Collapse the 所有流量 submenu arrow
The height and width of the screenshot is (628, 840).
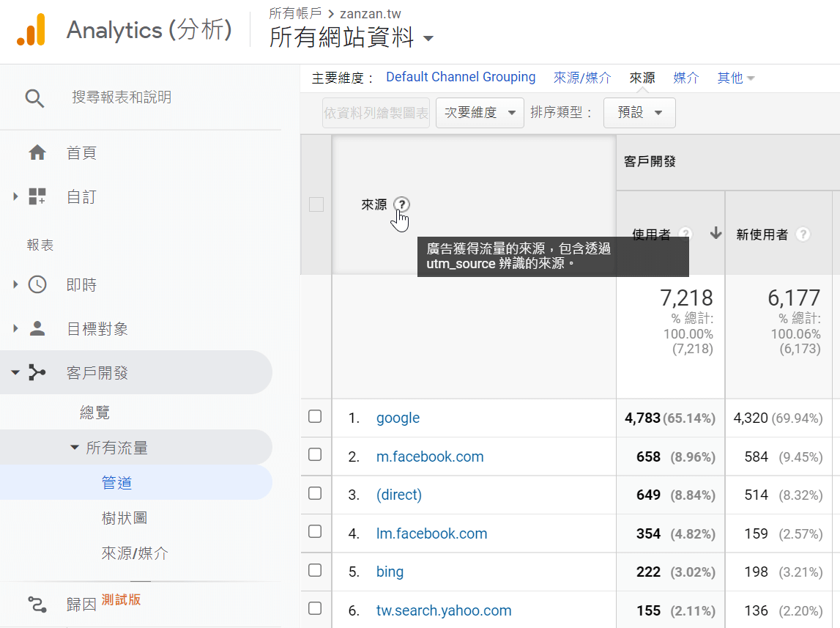pos(75,448)
